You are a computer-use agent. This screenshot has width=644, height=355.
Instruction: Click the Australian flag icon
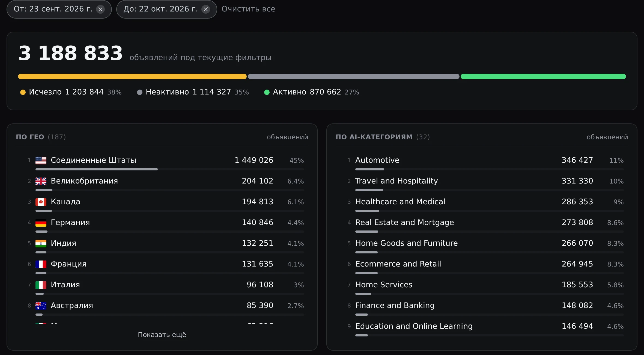coord(41,306)
